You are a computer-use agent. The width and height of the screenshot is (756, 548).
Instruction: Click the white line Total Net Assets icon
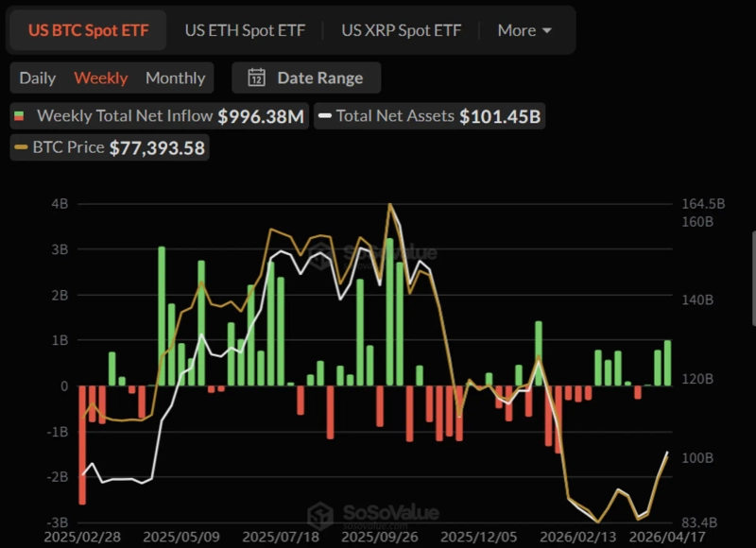pos(325,117)
